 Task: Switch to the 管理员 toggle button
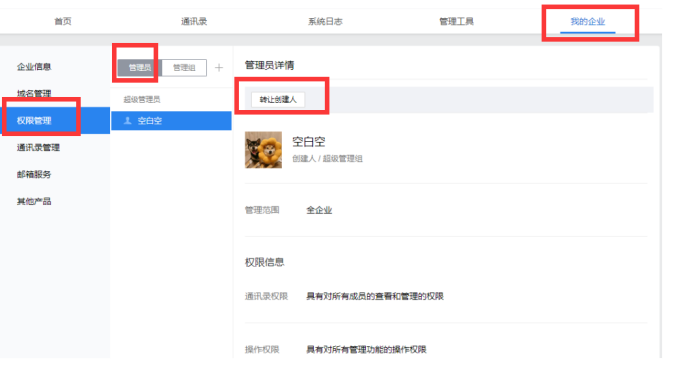(140, 68)
